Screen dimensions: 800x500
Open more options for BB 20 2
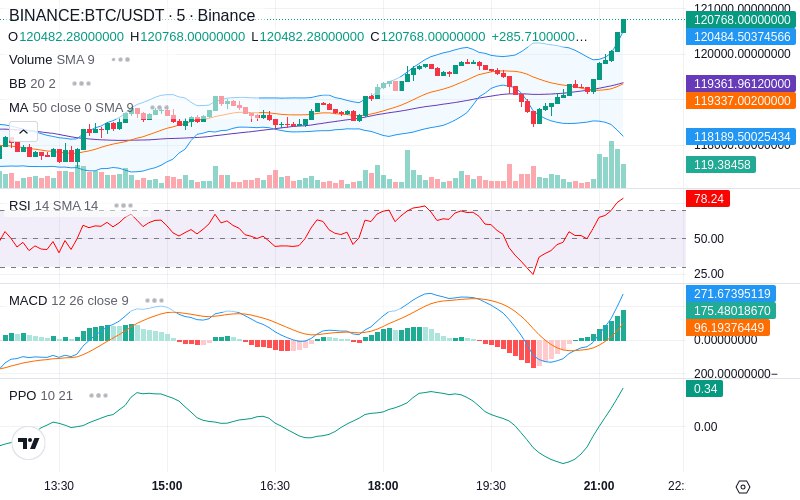point(82,84)
